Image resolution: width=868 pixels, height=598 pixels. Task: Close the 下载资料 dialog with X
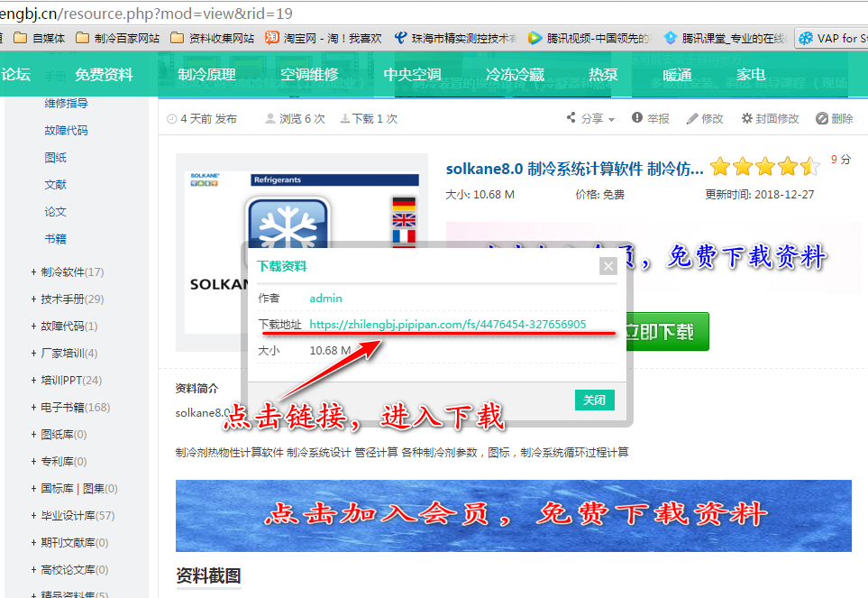pyautogui.click(x=608, y=266)
